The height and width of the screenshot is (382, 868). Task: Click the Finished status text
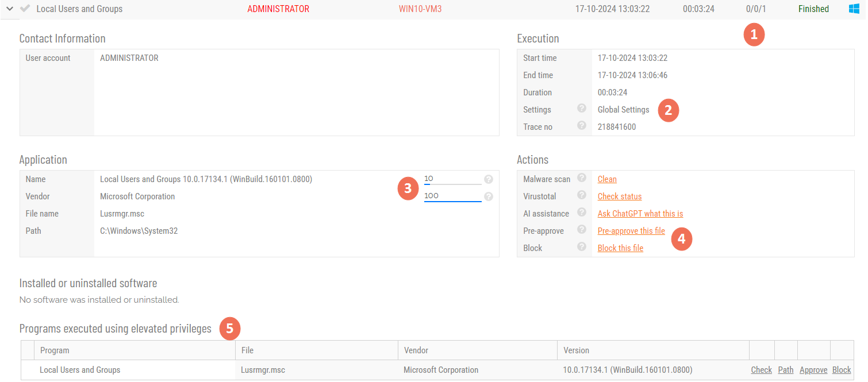click(813, 9)
